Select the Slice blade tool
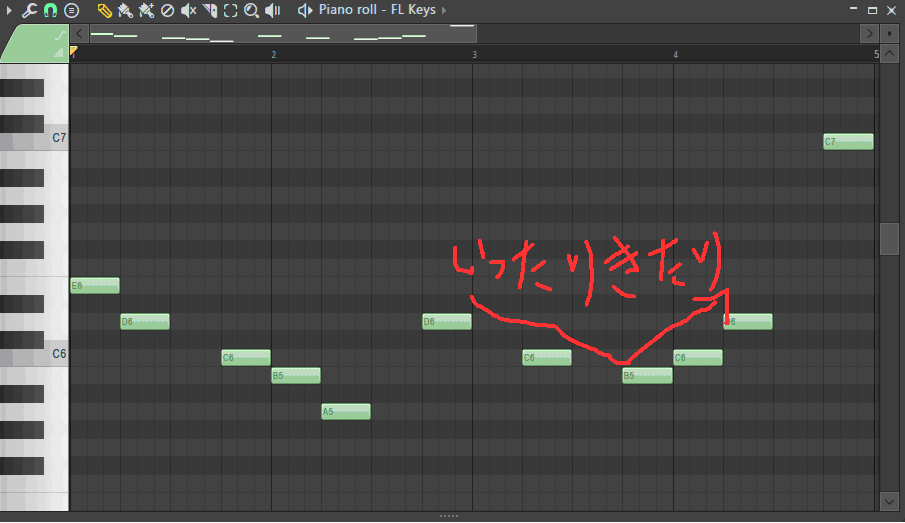905x523 pixels. click(210, 10)
